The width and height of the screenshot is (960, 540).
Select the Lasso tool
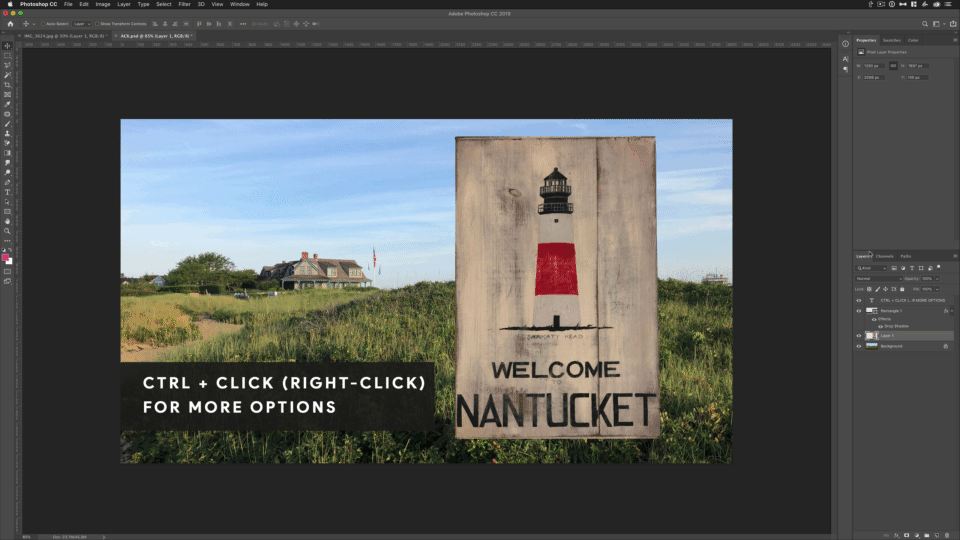coord(7,66)
